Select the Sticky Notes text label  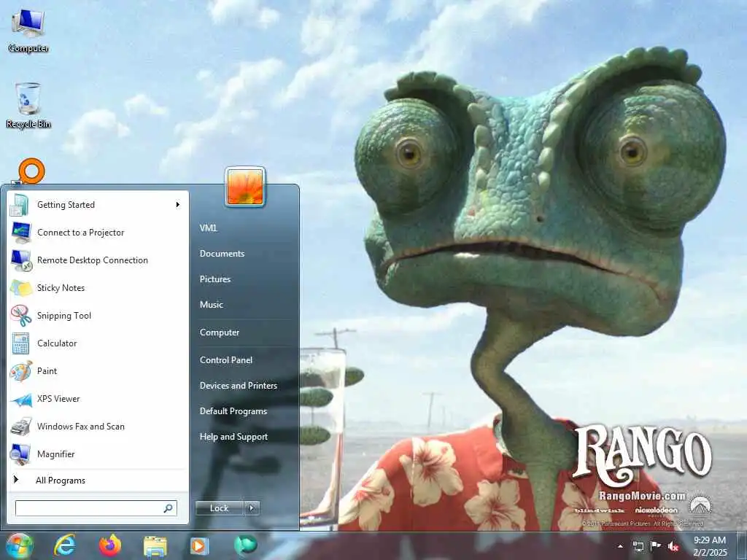[x=61, y=288]
